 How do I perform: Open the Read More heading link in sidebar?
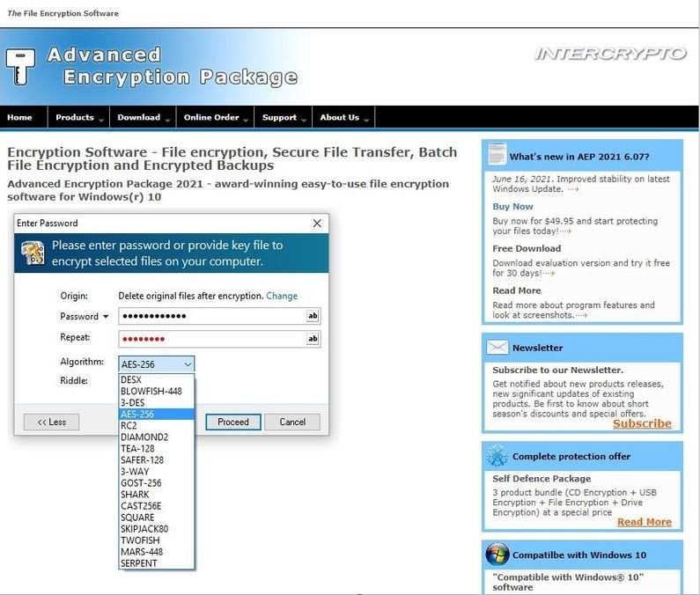[517, 290]
